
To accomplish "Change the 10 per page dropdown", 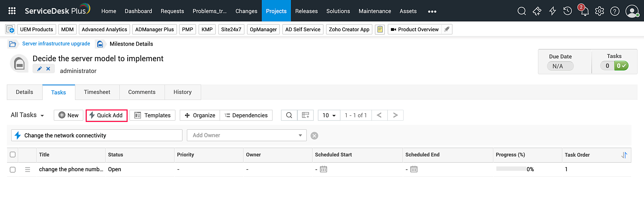I will (329, 115).
